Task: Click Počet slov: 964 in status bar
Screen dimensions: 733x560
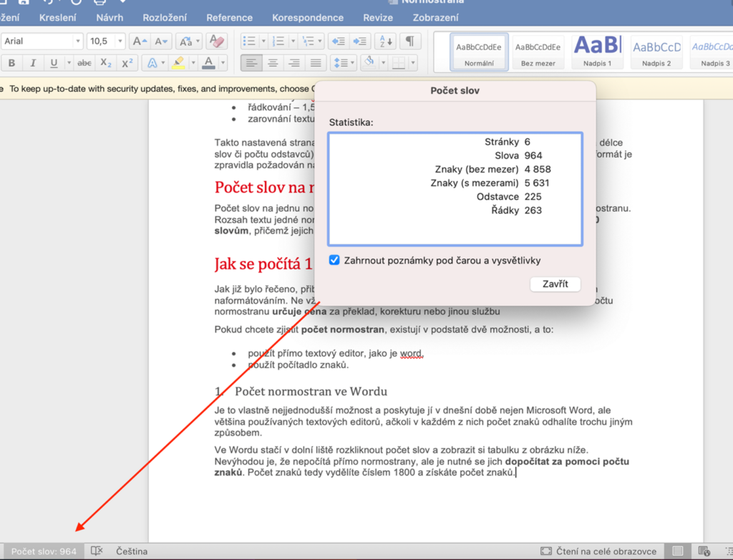Action: (x=44, y=551)
